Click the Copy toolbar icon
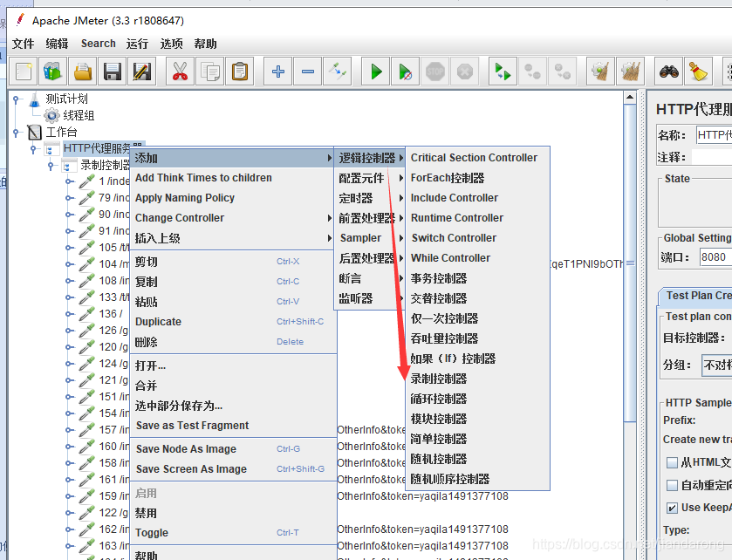Screen dimensions: 732x560 209,72
